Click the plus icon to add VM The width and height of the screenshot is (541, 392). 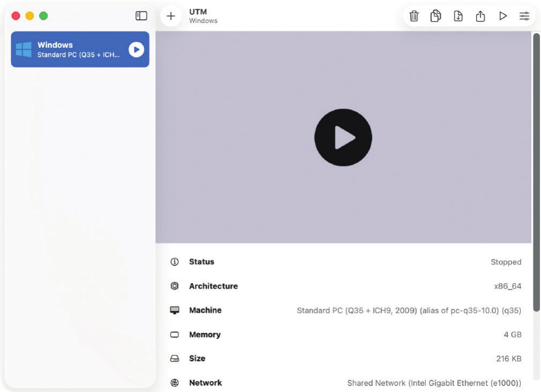[171, 16]
